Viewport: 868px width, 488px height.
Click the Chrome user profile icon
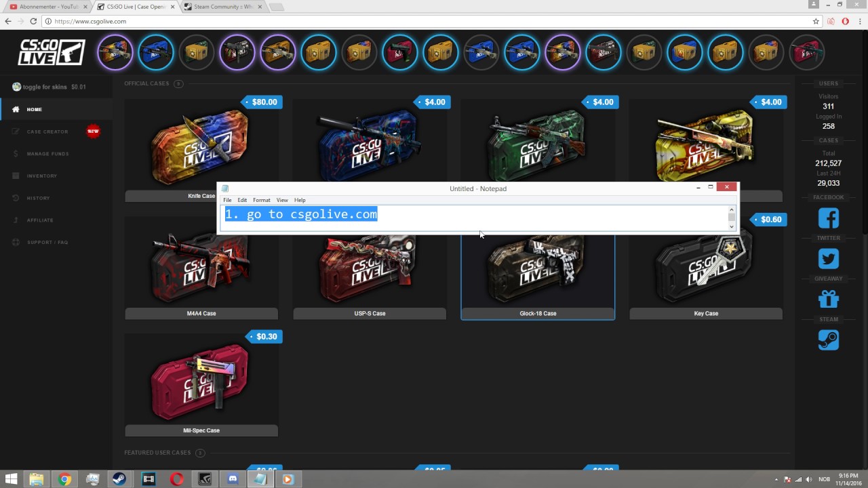[x=814, y=5]
